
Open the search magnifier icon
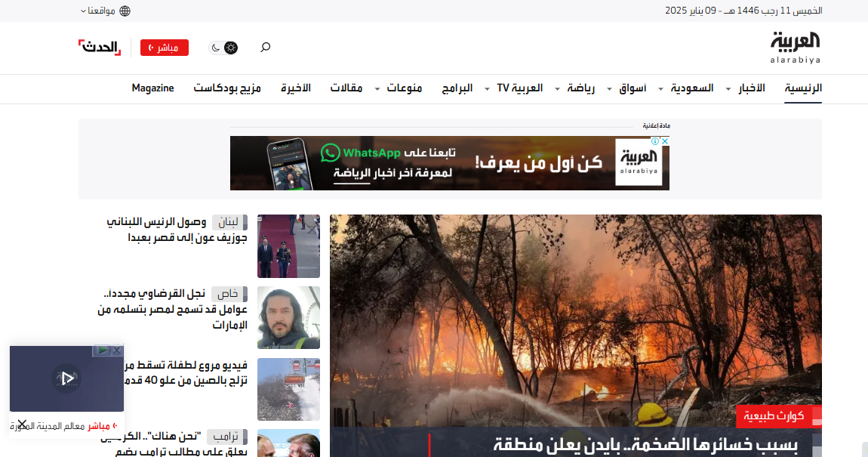click(x=265, y=48)
